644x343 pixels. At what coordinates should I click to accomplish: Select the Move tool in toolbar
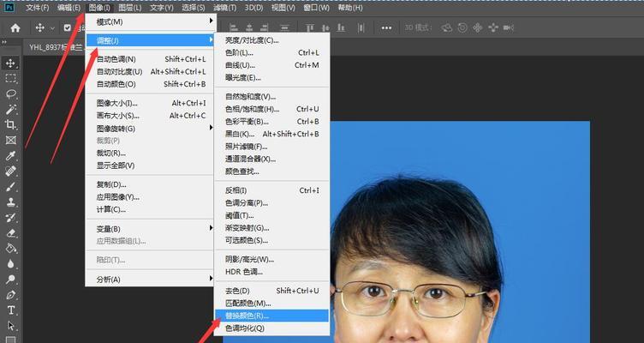11,63
